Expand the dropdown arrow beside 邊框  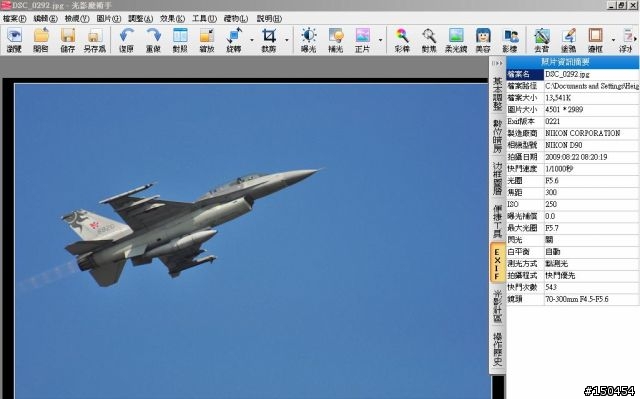pos(613,40)
